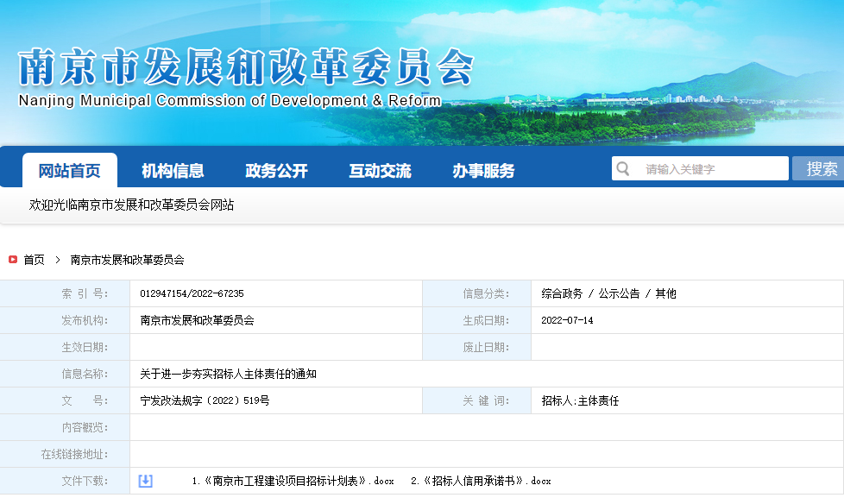Viewport: 844px width, 504px height.
Task: Switch to the 网站首页 tab
Action: point(69,169)
